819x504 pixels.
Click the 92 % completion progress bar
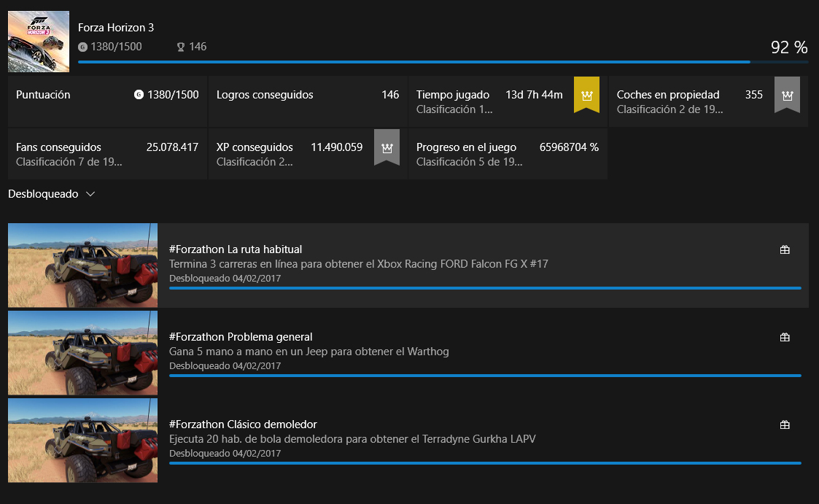[x=443, y=61]
